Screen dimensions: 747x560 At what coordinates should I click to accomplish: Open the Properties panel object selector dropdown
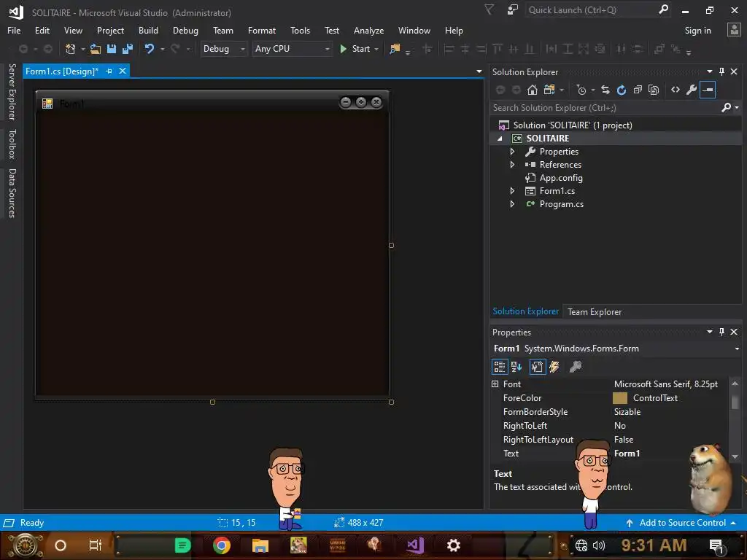[x=737, y=349]
